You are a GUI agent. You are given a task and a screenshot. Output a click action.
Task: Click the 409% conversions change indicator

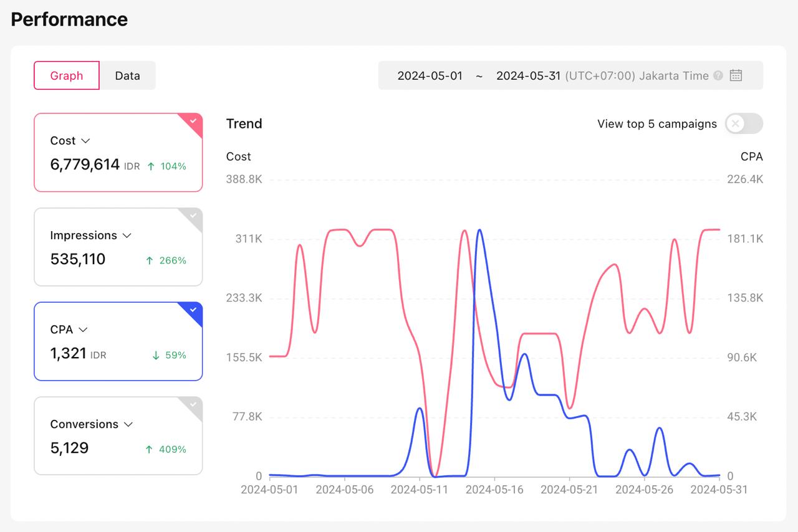point(172,449)
